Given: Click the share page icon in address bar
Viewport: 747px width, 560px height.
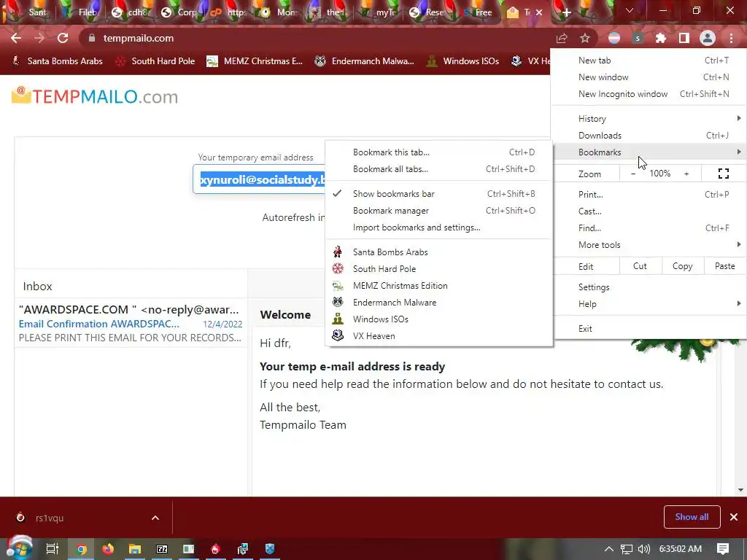Looking at the screenshot, I should coord(562,38).
